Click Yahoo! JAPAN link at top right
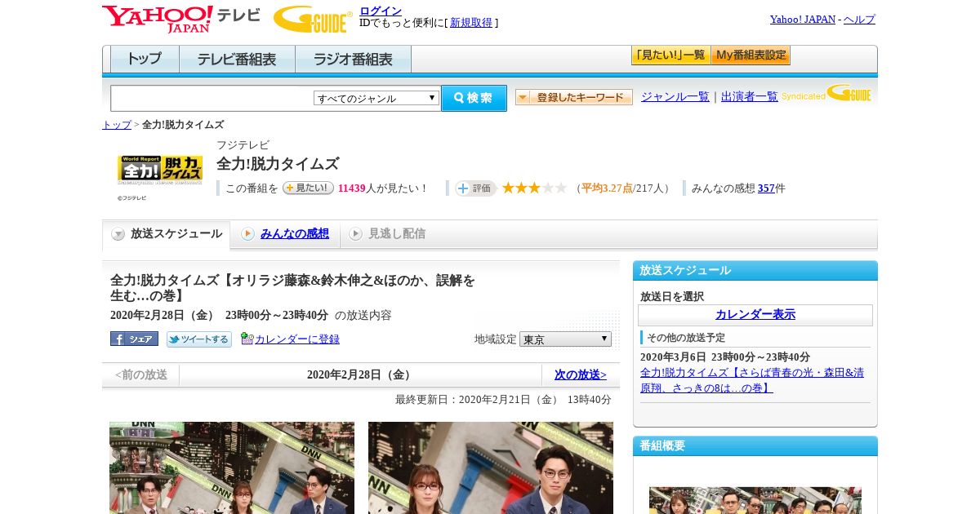This screenshot has width=980, height=514. (x=803, y=20)
